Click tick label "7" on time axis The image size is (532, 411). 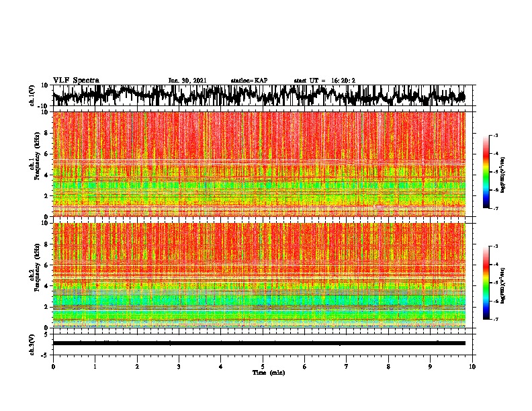pyautogui.click(x=347, y=367)
